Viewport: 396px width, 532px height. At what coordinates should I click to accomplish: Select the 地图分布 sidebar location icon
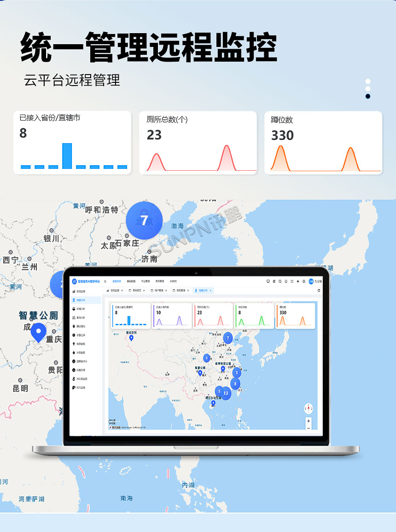click(x=74, y=300)
